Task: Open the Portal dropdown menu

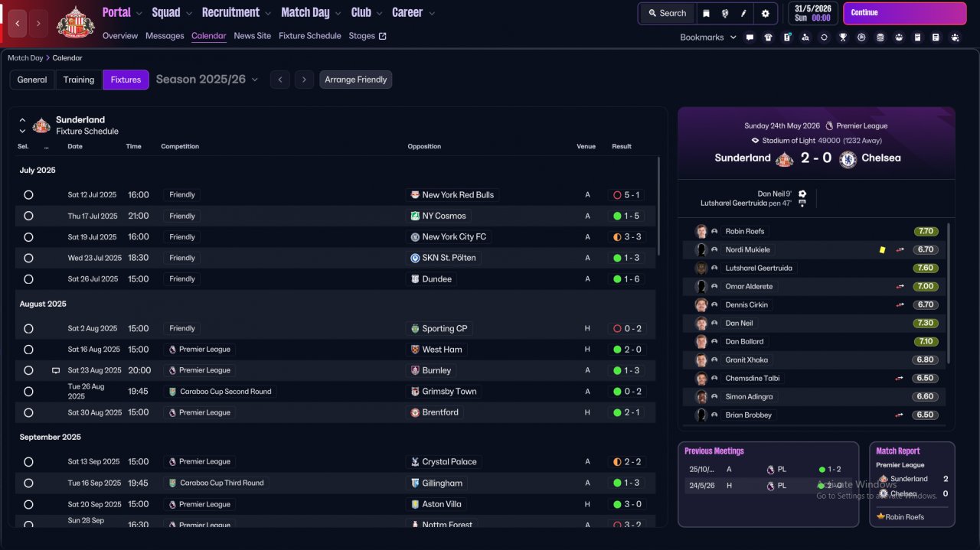Action: [122, 12]
